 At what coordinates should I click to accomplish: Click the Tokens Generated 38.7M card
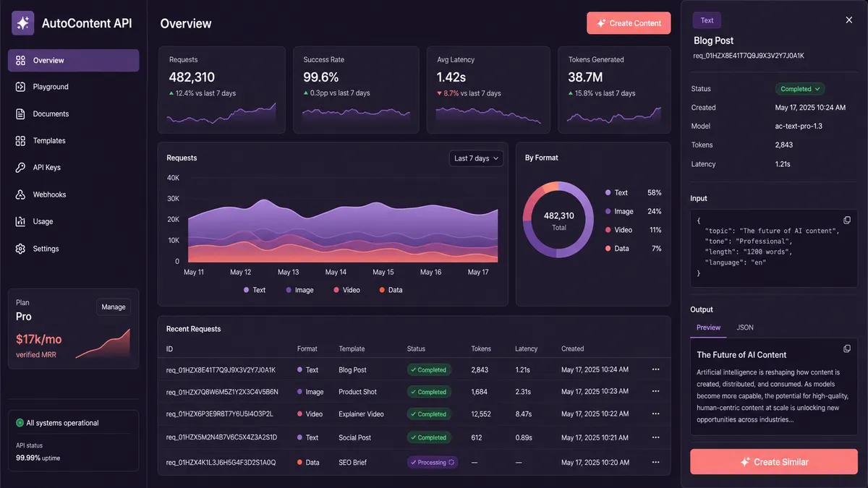614,90
